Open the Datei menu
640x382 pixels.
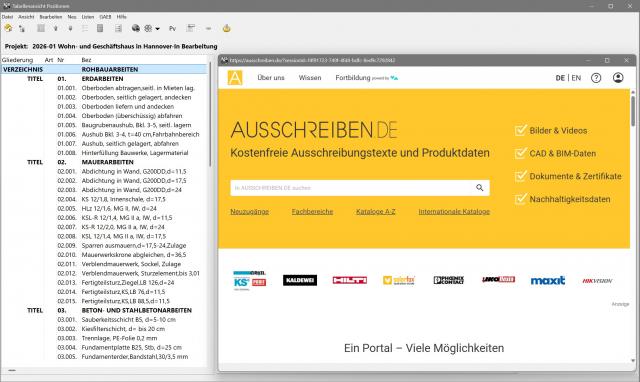[7, 17]
